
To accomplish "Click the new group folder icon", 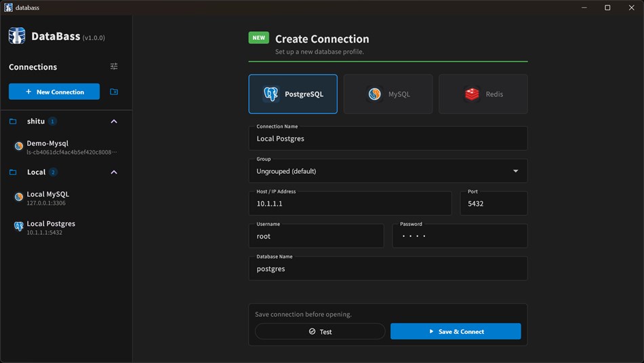I will click(x=114, y=92).
